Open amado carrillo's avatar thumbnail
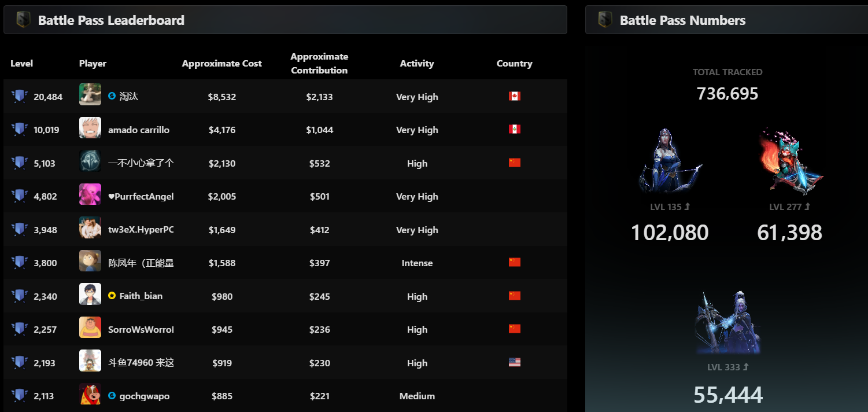The height and width of the screenshot is (412, 868). tap(90, 128)
